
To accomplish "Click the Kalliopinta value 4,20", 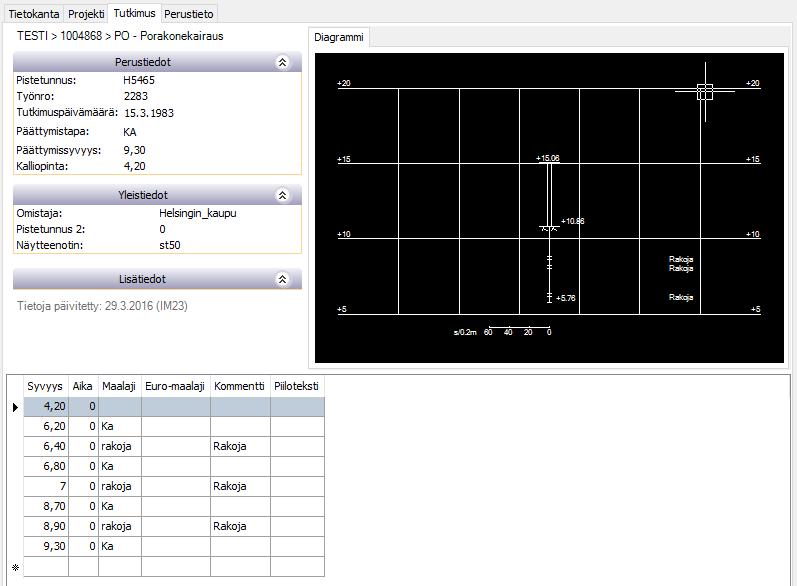I will coord(135,166).
